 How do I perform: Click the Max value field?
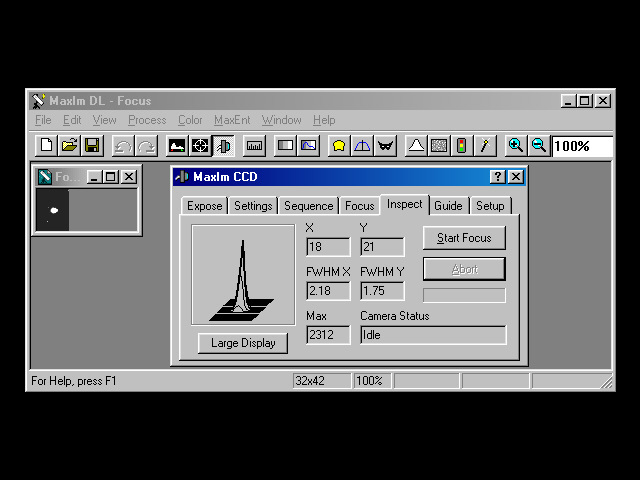328,335
